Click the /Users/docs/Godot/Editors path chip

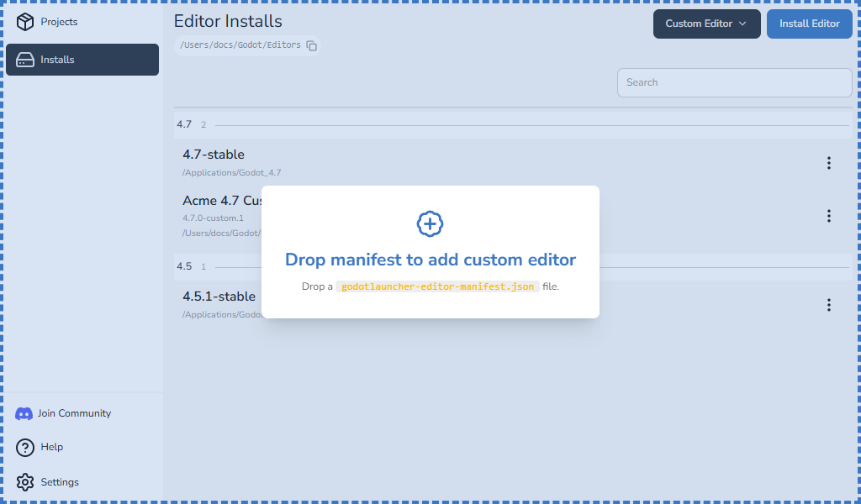[x=248, y=45]
